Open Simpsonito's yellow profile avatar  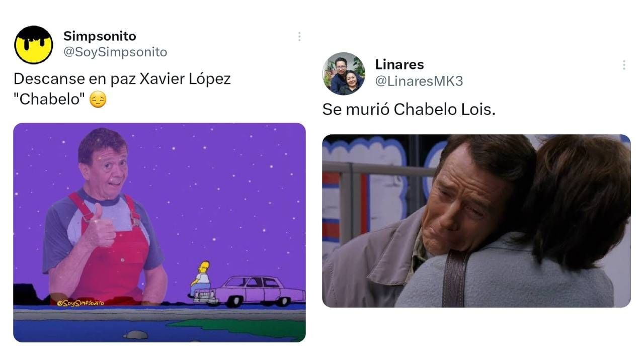coord(34,45)
